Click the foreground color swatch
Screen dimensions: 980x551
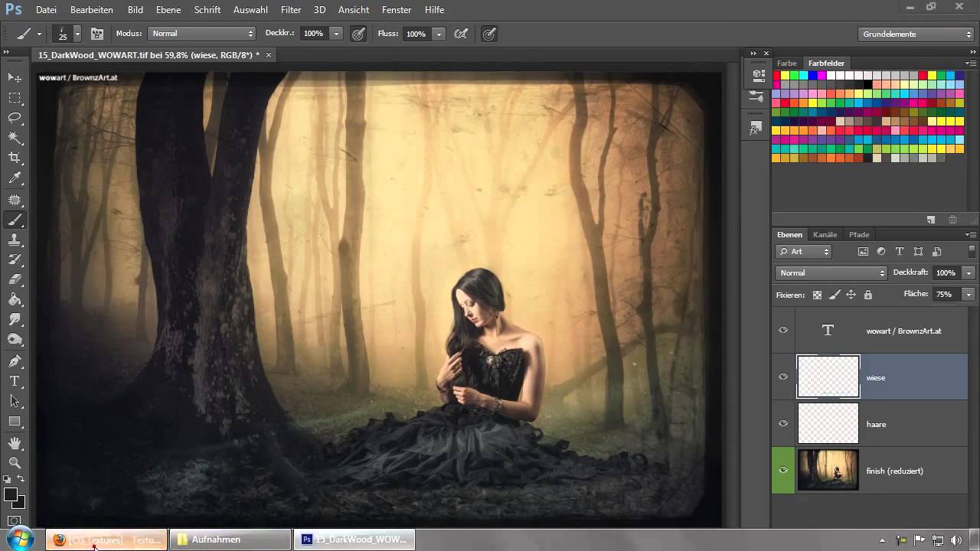tap(11, 495)
